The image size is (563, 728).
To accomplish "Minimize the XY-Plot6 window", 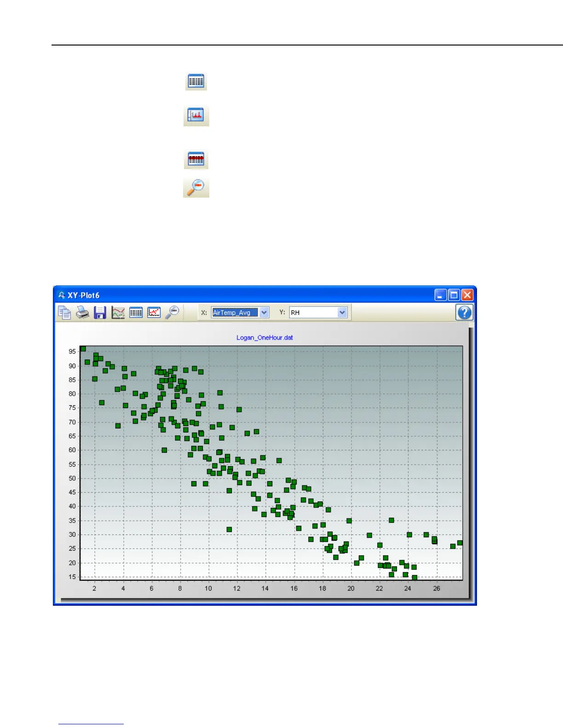I will pyautogui.click(x=441, y=295).
